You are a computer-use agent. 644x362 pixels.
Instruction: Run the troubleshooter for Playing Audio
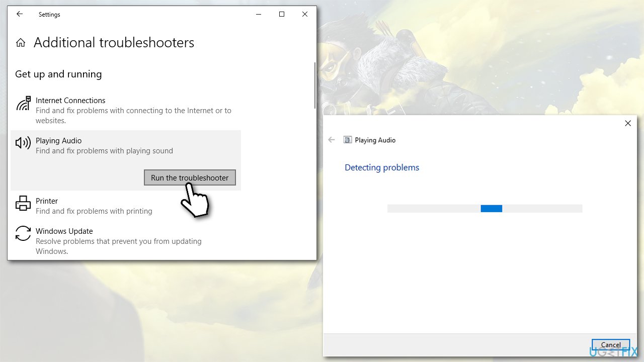point(190,177)
